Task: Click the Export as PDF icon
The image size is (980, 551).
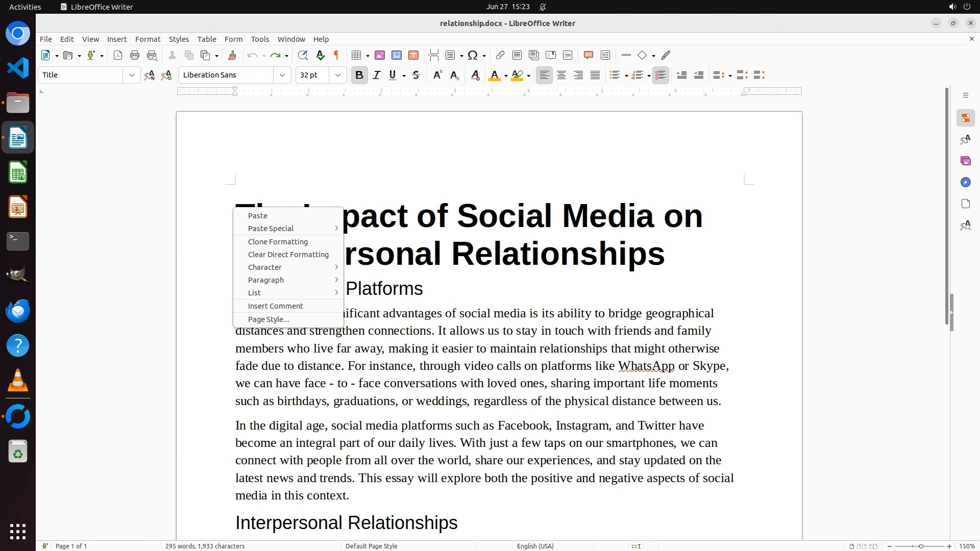Action: click(x=118, y=56)
